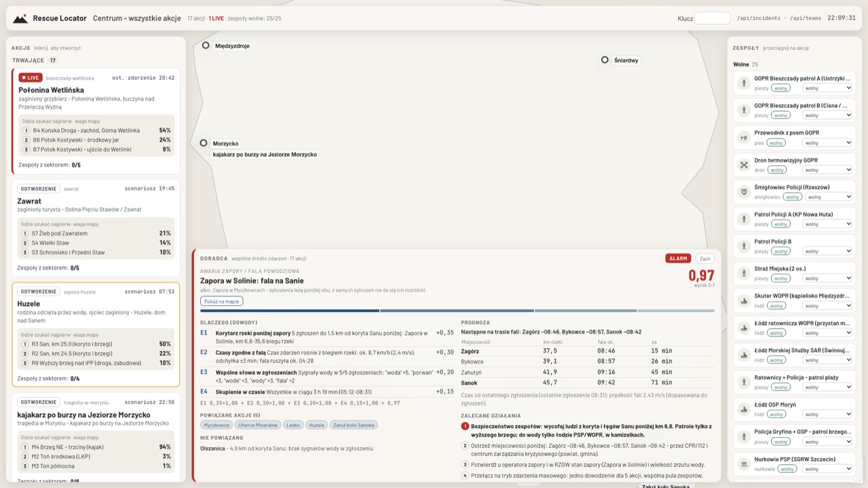
Task: Click the Śmigłowiec Policji helicopter icon
Action: click(x=743, y=192)
